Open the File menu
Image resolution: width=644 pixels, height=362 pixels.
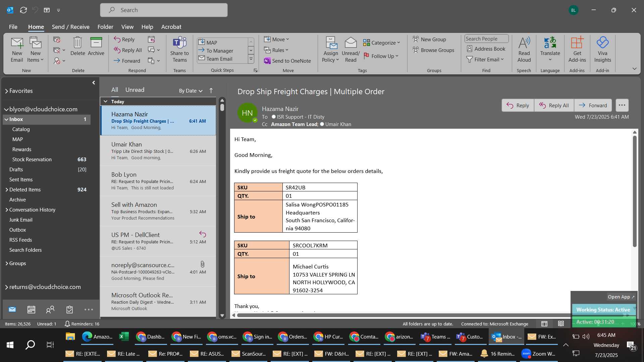pyautogui.click(x=13, y=27)
